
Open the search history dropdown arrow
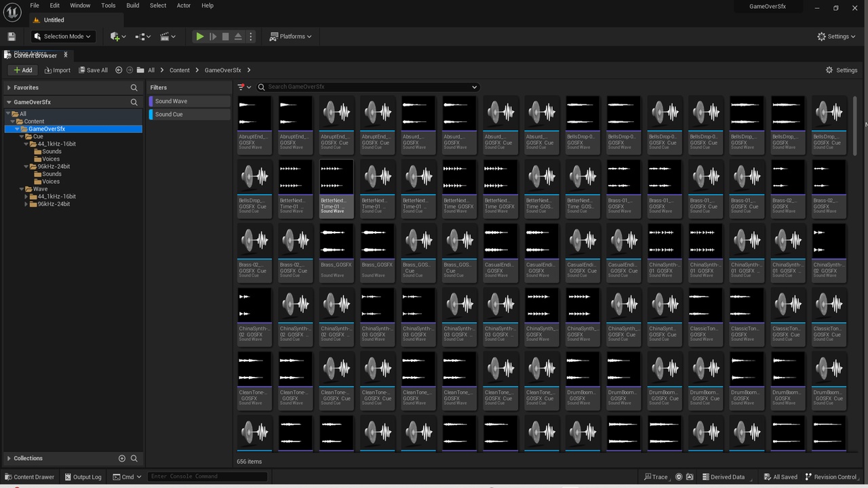(474, 87)
